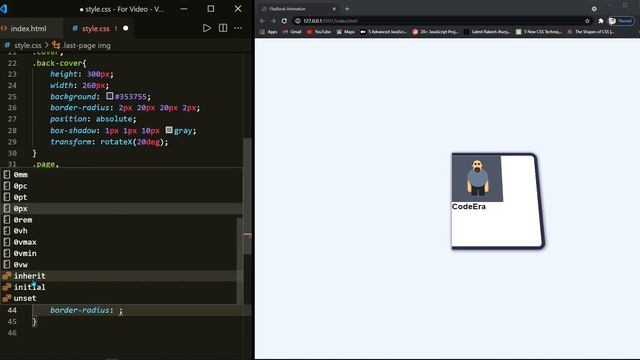Open the 5 Advanced JavaScript bookmark
This screenshot has height=360, width=640.
[x=384, y=32]
